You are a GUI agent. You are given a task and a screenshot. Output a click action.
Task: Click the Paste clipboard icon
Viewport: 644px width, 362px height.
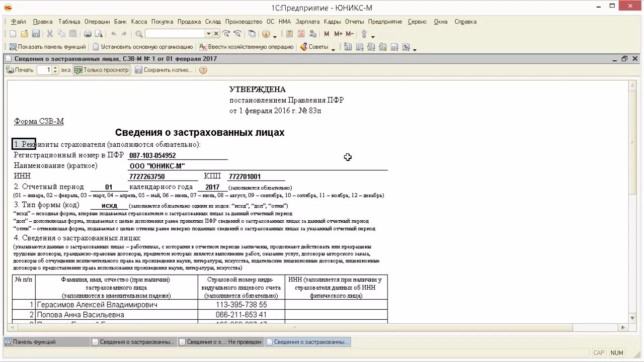click(x=73, y=34)
